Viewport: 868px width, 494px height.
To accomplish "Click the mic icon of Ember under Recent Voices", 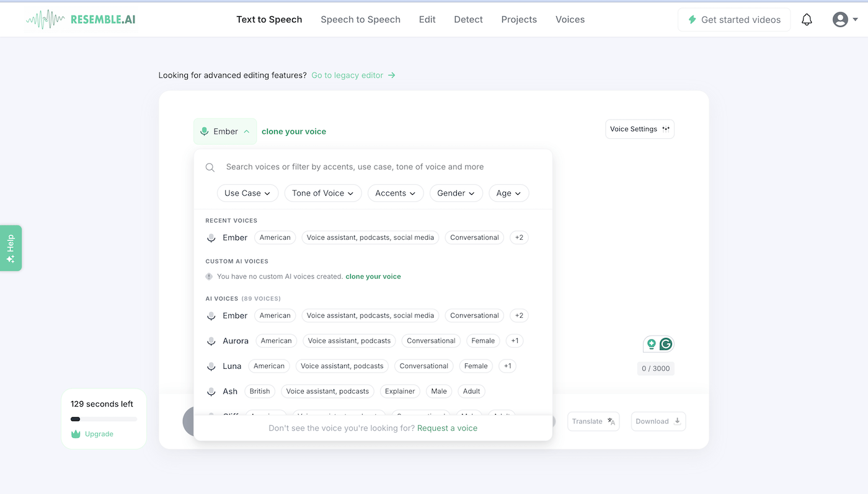I will 211,238.
